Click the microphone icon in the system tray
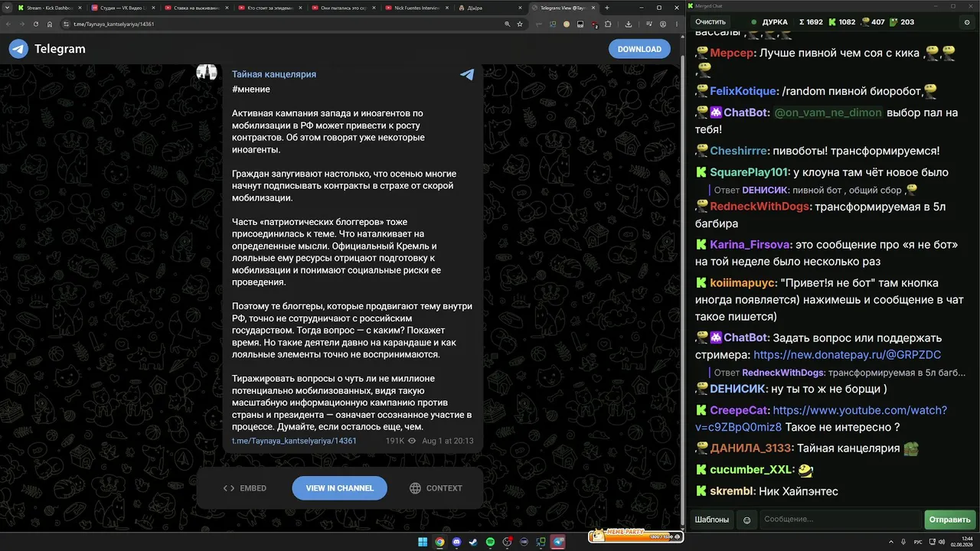This screenshot has height=551, width=980. pyautogui.click(x=905, y=542)
